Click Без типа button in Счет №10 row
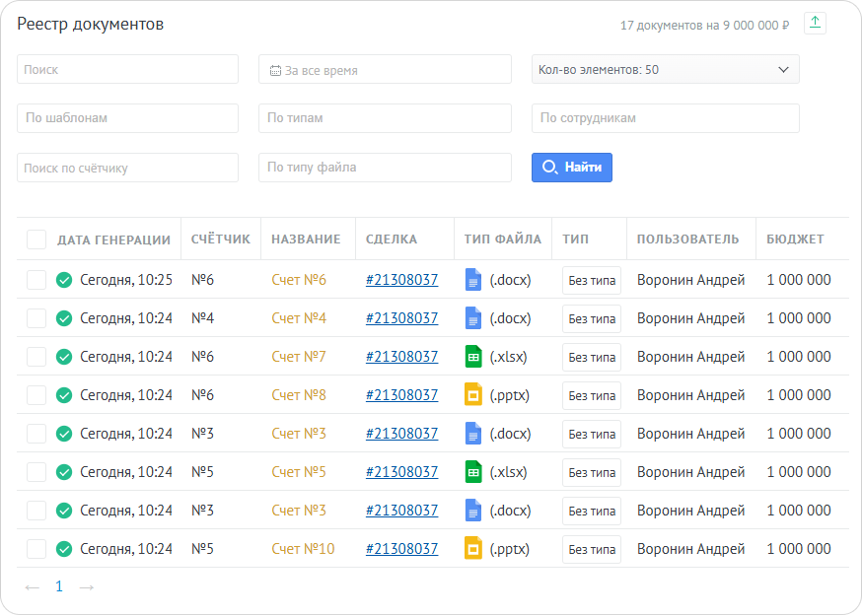Viewport: 863px width, 616px height. 592,549
